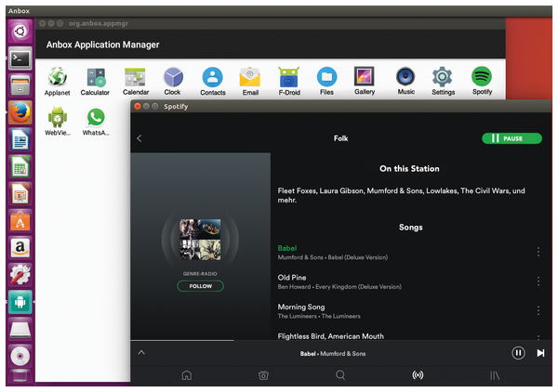Open the removable drive icon in the launcher
The height and width of the screenshot is (392, 558).
point(20,329)
